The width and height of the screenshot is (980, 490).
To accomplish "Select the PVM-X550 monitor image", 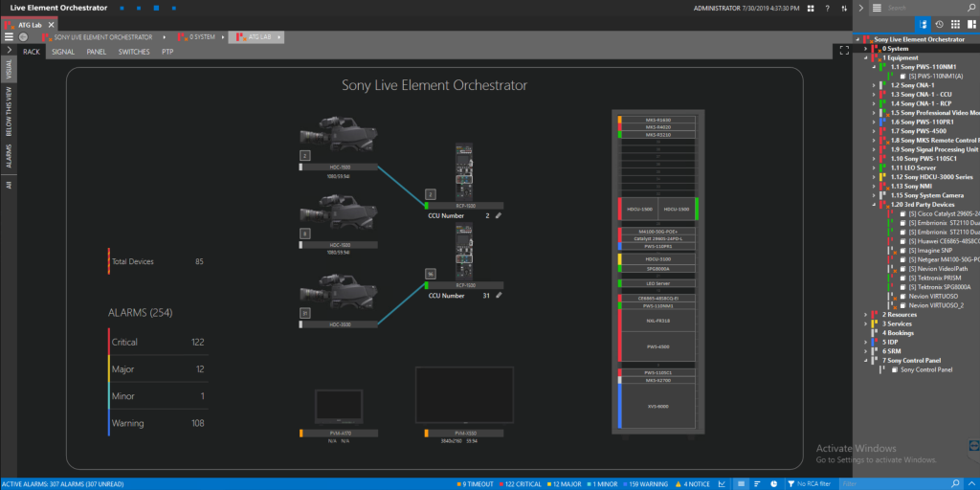I will (x=464, y=396).
